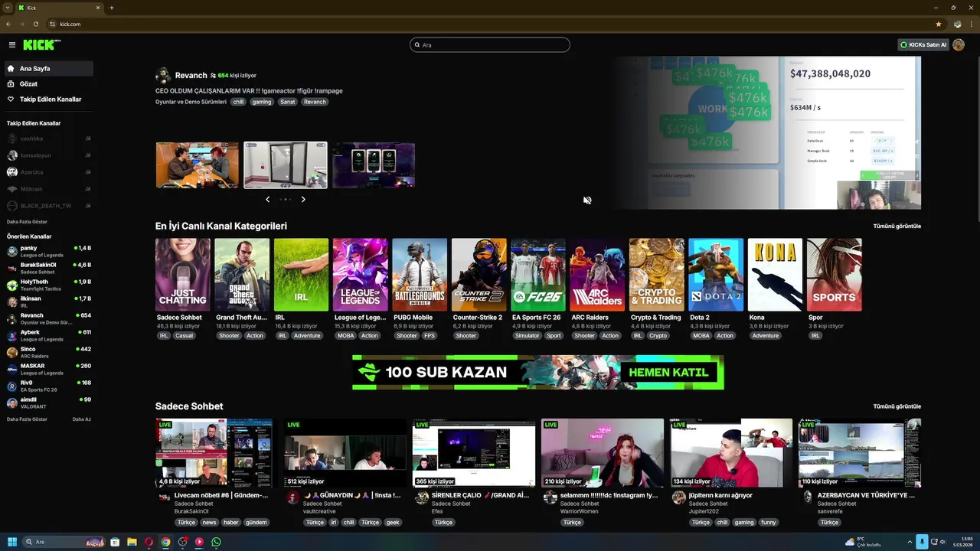
Task: Click the Sanat tag chip
Action: coord(287,102)
